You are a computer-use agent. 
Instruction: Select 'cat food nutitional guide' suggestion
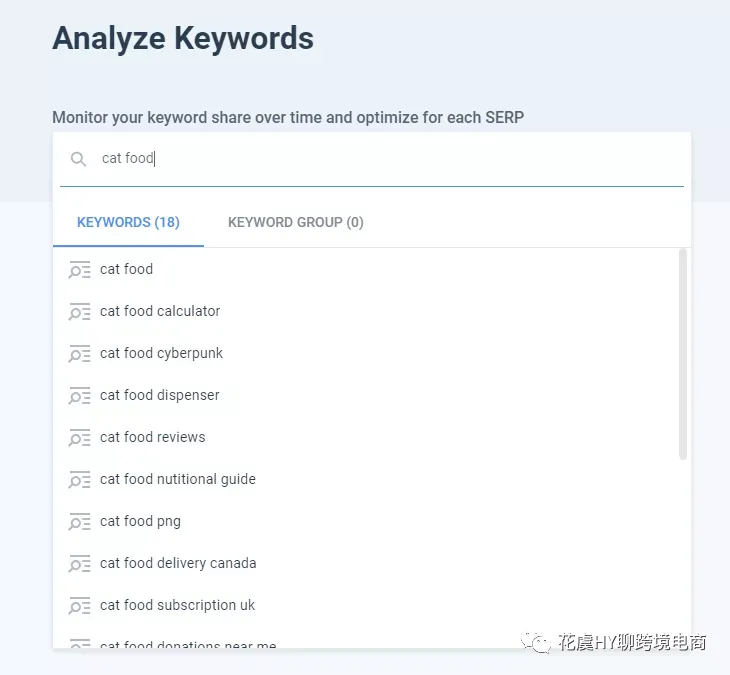coord(365,479)
